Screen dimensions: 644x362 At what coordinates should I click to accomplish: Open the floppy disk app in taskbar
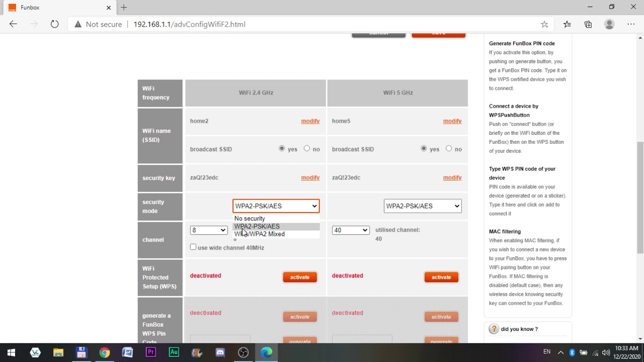(82, 352)
